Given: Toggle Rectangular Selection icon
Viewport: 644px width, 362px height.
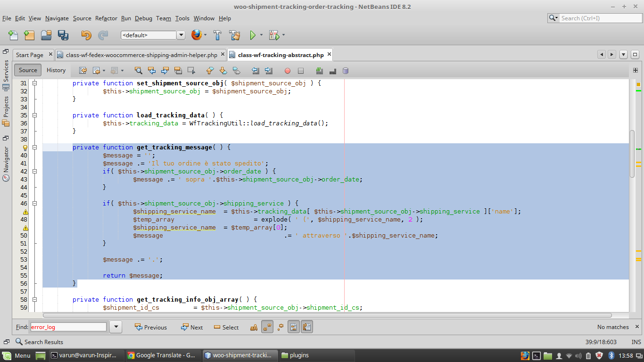Looking at the screenshot, I should [191, 71].
